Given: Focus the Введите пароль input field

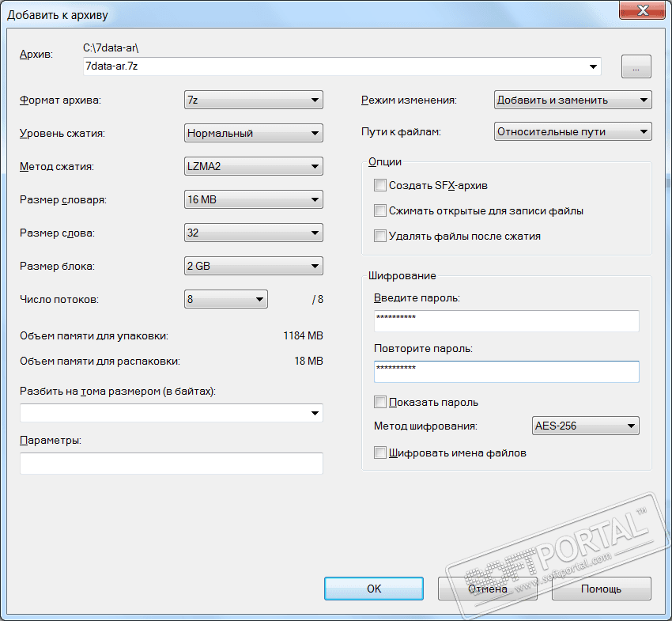Looking at the screenshot, I should coord(507,321).
